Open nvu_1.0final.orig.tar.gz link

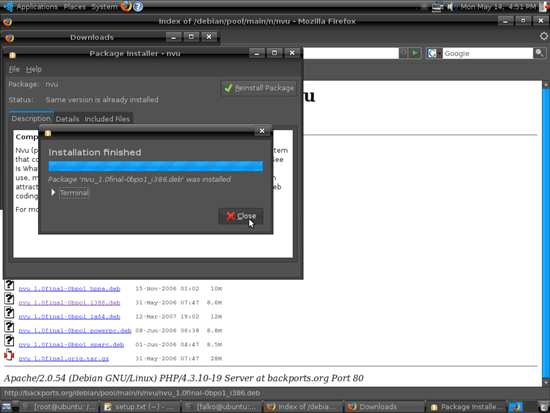click(x=64, y=359)
